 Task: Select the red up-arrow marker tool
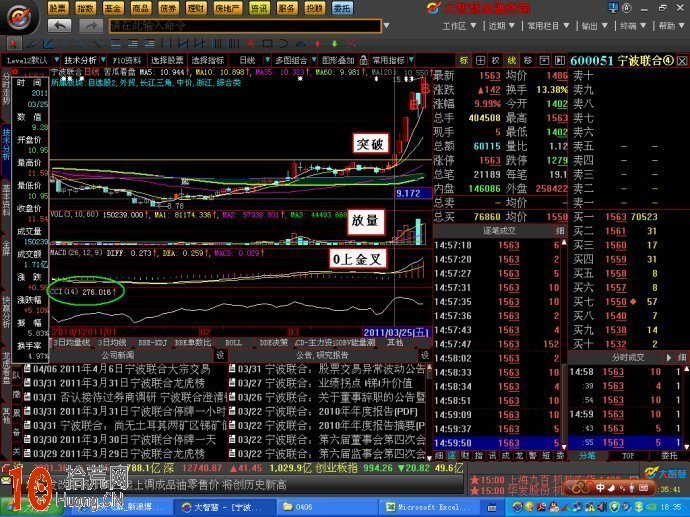[318, 44]
